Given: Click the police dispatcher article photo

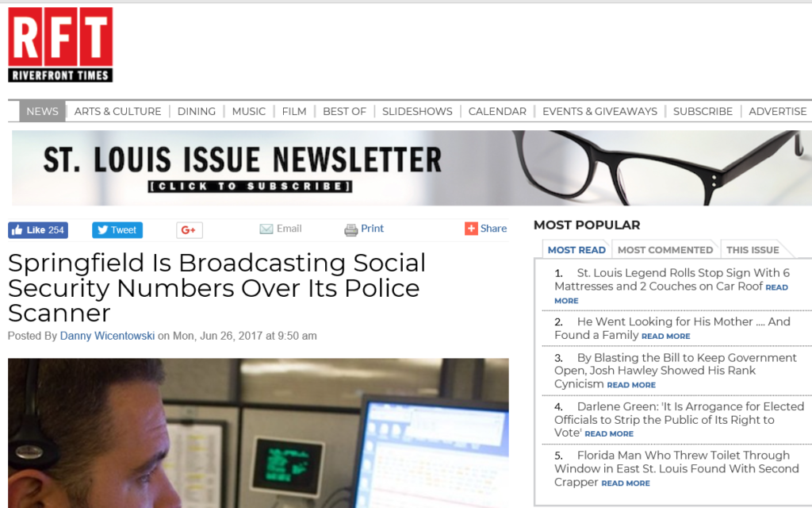Looking at the screenshot, I should 258,433.
